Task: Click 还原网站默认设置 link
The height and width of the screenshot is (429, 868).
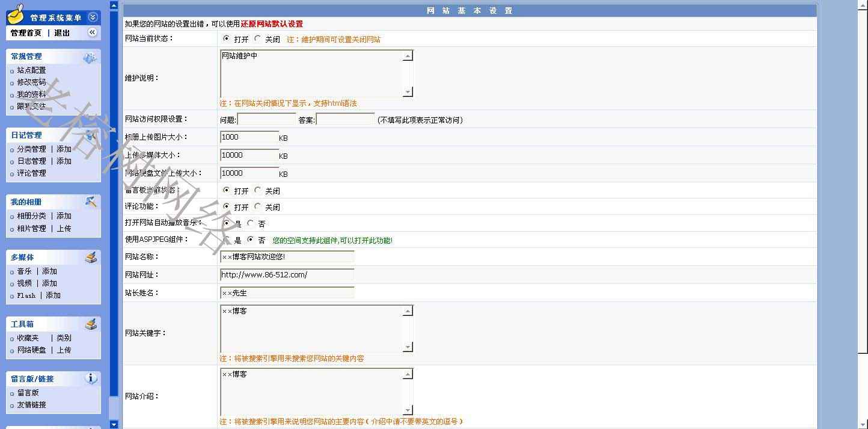Action: tap(272, 24)
